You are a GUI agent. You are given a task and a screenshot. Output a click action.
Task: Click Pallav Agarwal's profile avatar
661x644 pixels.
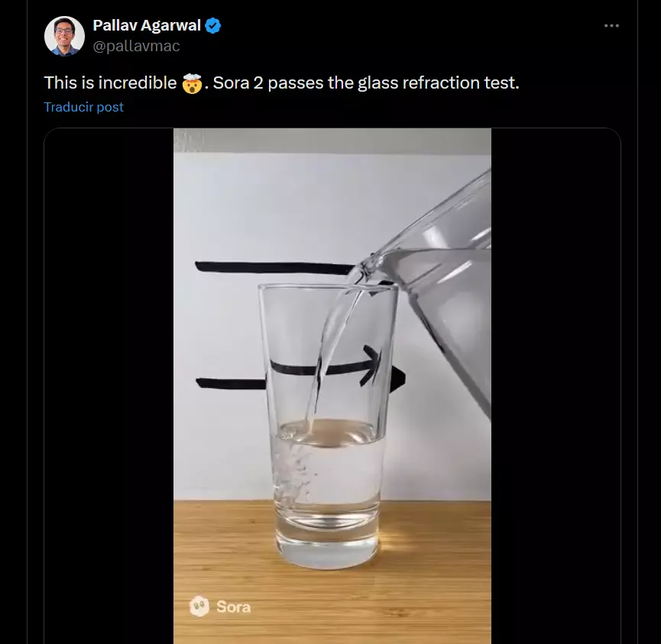64,36
